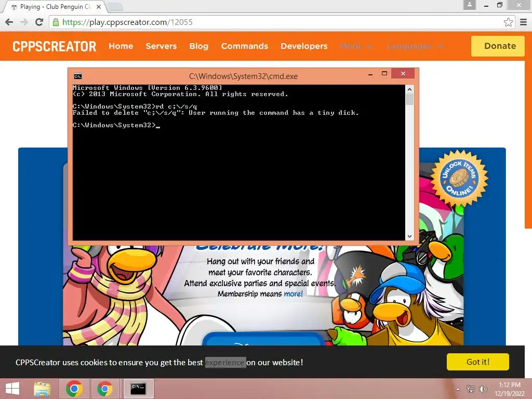Open the Servers nav link
532x399 pixels.
161,46
